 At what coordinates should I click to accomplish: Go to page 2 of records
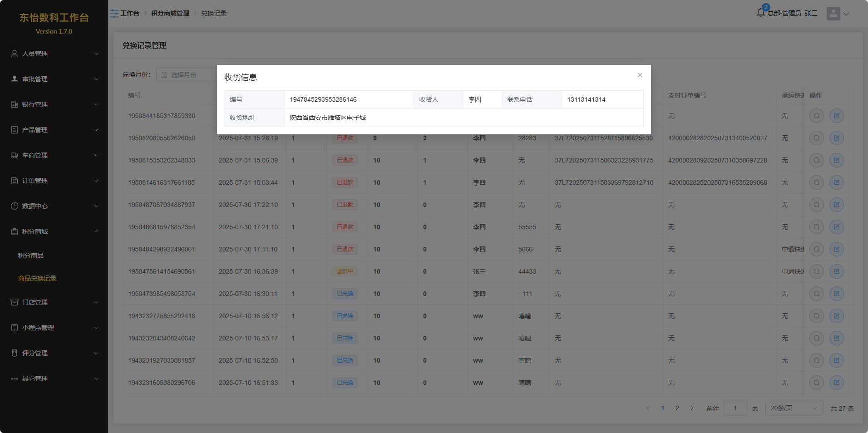[x=677, y=408]
